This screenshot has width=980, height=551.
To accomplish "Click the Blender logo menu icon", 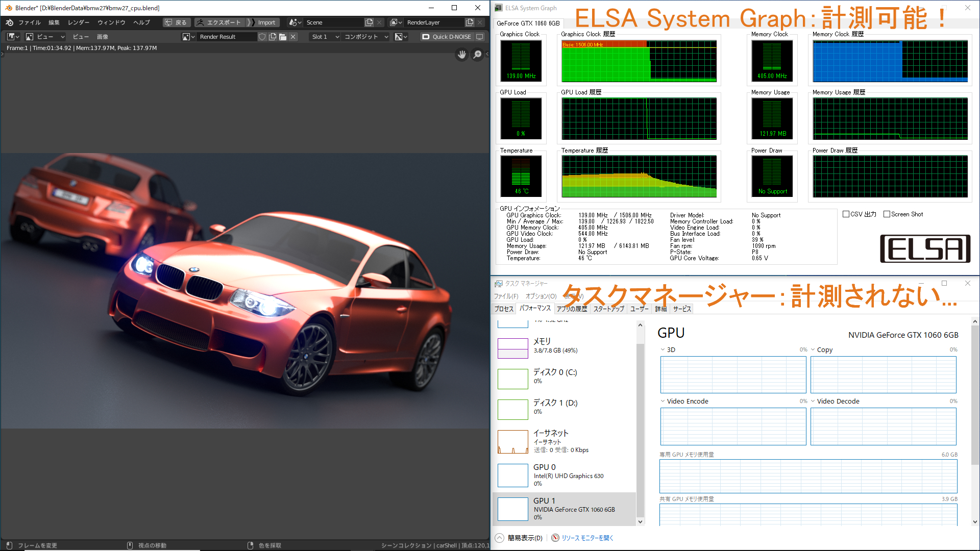I will tap(9, 22).
